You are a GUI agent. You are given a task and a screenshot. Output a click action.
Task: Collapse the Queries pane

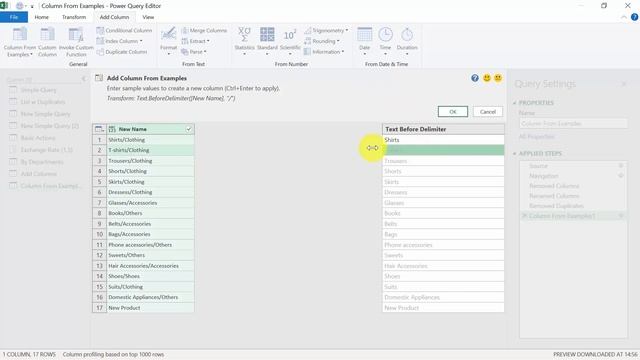(84, 79)
